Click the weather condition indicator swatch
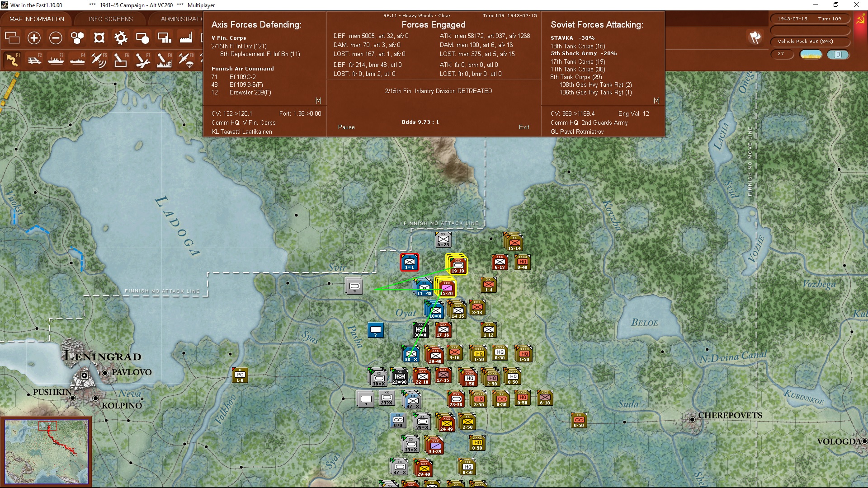The image size is (868, 488). pyautogui.click(x=811, y=54)
